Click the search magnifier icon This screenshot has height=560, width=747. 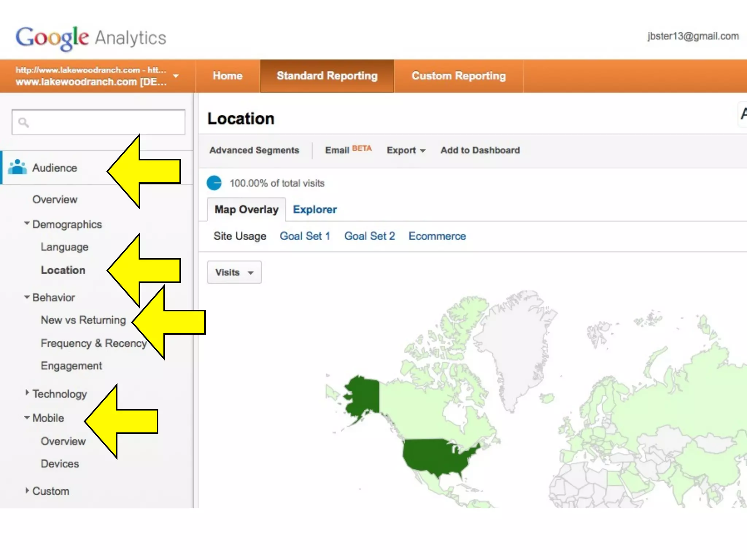point(24,122)
